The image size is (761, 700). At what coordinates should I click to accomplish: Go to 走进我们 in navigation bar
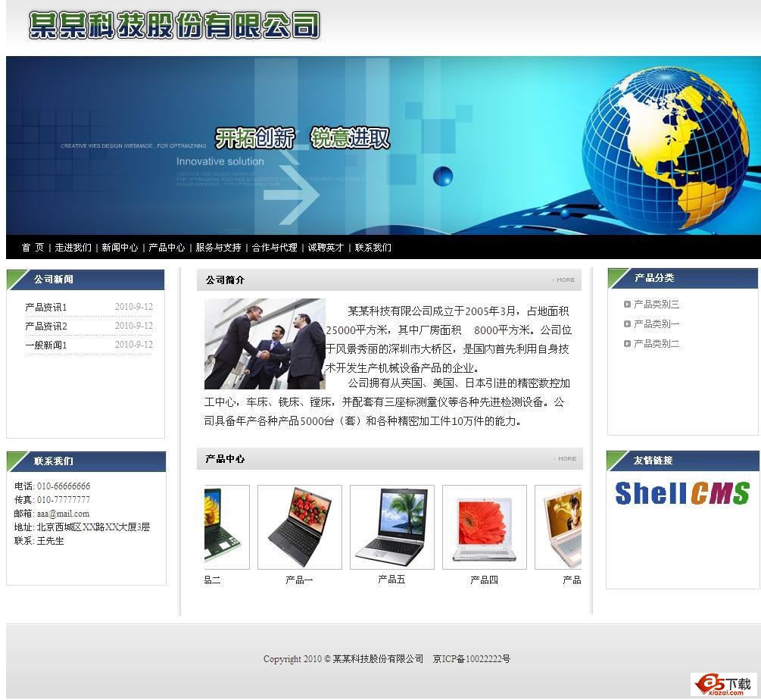tap(73, 248)
